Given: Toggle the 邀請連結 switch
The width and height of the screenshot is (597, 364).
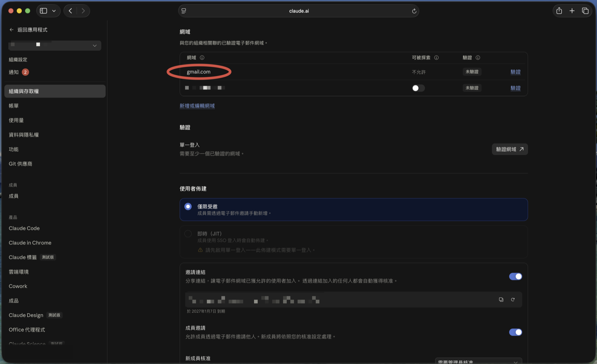Looking at the screenshot, I should coord(515,277).
